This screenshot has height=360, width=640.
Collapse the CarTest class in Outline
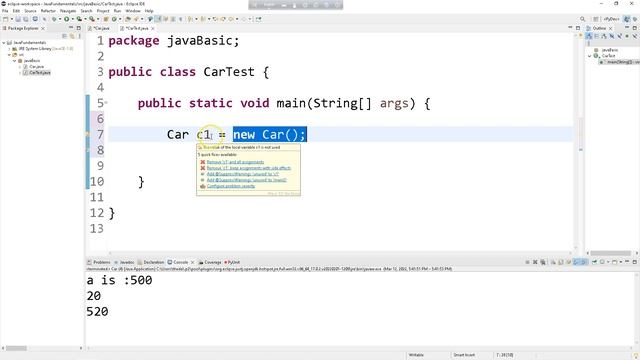(x=589, y=56)
